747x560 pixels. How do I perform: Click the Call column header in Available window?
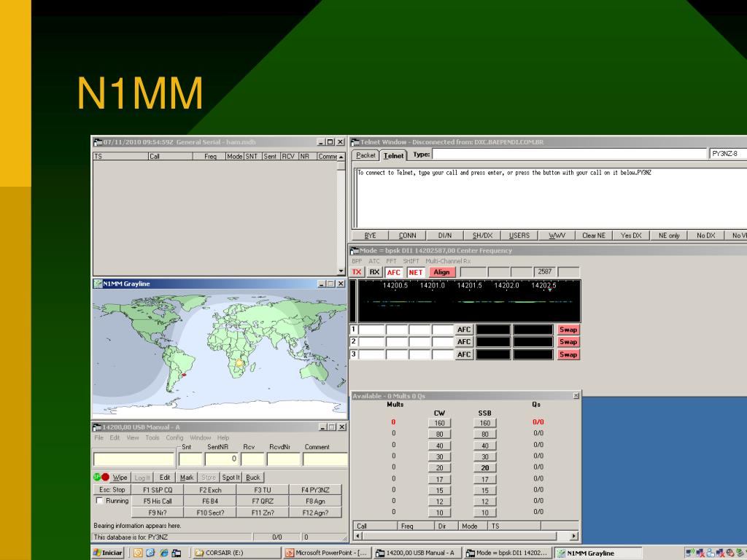(x=376, y=526)
